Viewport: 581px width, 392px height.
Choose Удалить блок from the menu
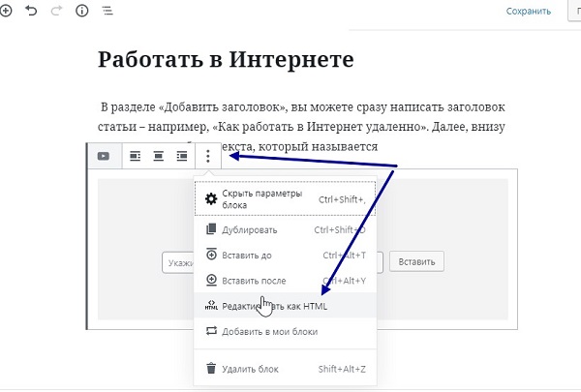click(285, 369)
